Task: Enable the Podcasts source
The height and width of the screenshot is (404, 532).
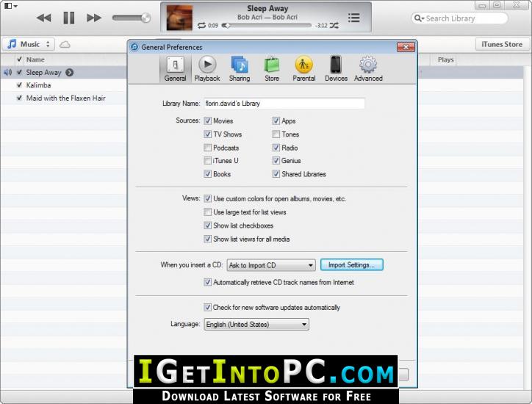Action: [208, 148]
